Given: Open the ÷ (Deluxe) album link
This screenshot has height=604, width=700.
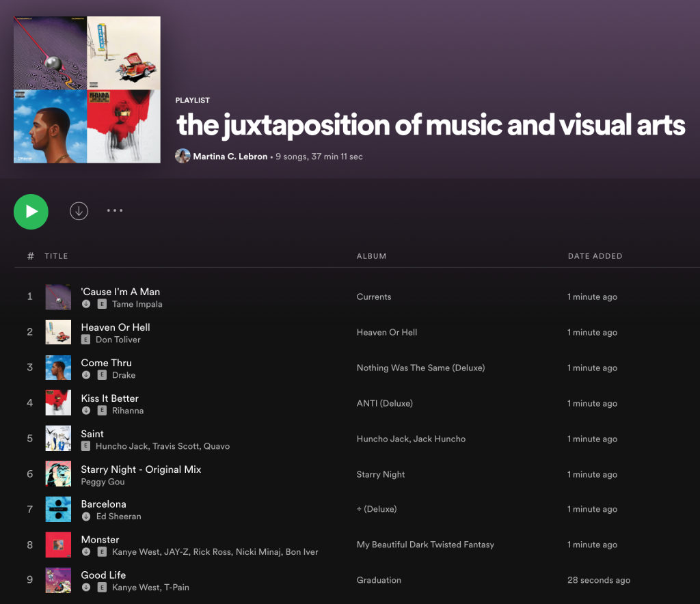Looking at the screenshot, I should (377, 509).
